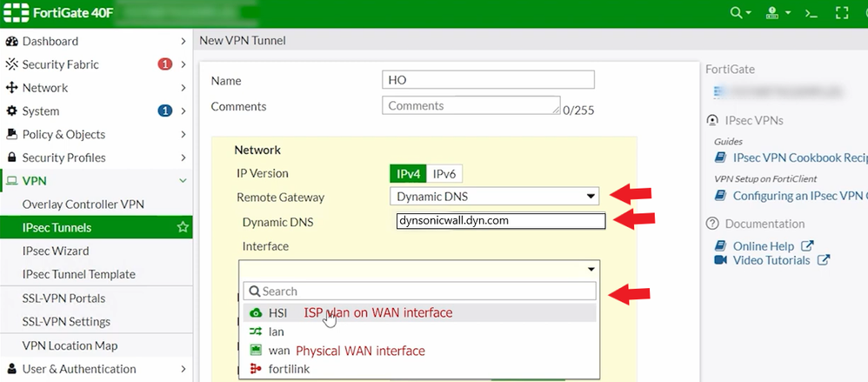This screenshot has height=382, width=868.
Task: Click the VPN laptop icon
Action: tap(11, 180)
